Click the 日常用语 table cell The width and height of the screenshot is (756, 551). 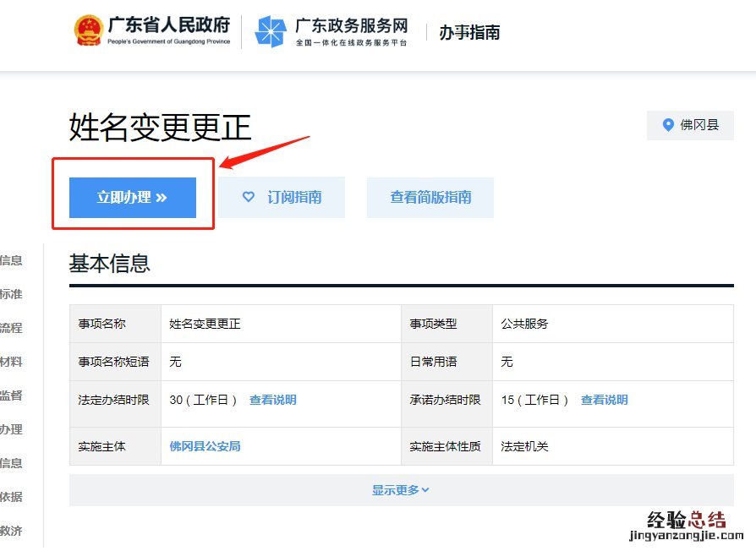(x=447, y=362)
